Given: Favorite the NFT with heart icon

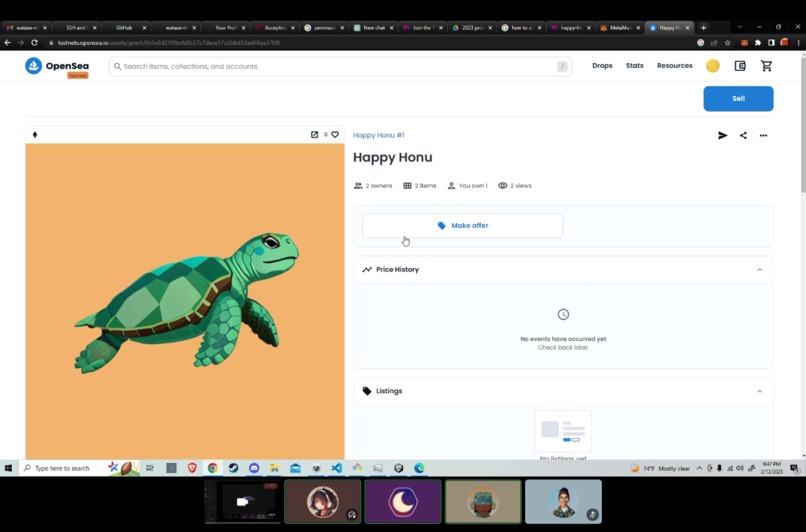Looking at the screenshot, I should 335,135.
